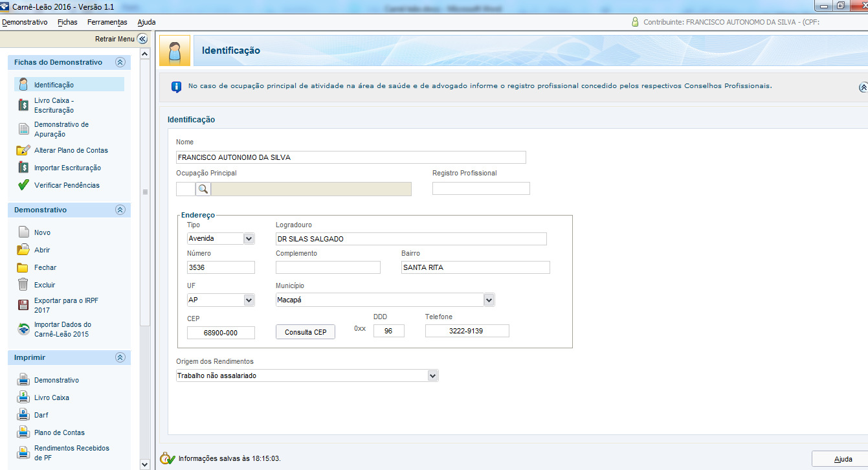Click the Exportar para o IRPF 2017 floppy icon
Image resolution: width=868 pixels, height=470 pixels.
pyautogui.click(x=23, y=306)
